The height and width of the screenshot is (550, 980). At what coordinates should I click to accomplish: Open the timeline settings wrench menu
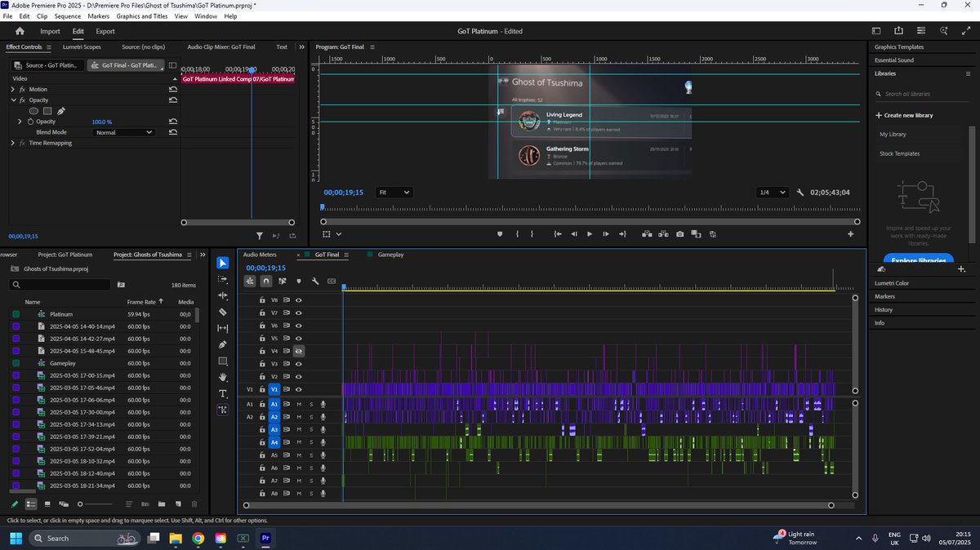pos(316,281)
